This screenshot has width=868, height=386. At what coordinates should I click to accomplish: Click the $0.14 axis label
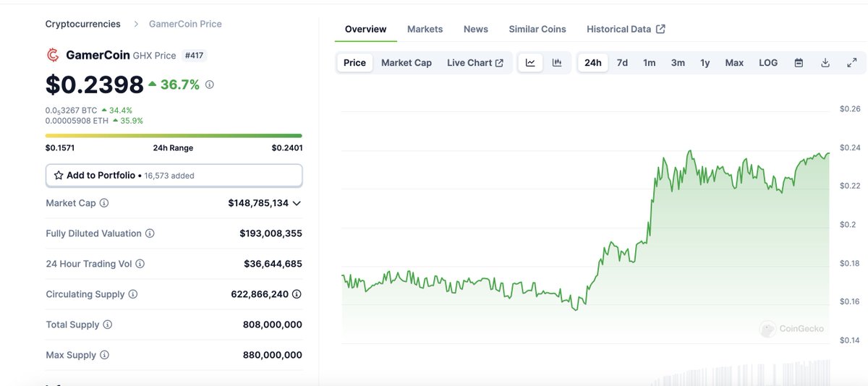[x=850, y=340]
